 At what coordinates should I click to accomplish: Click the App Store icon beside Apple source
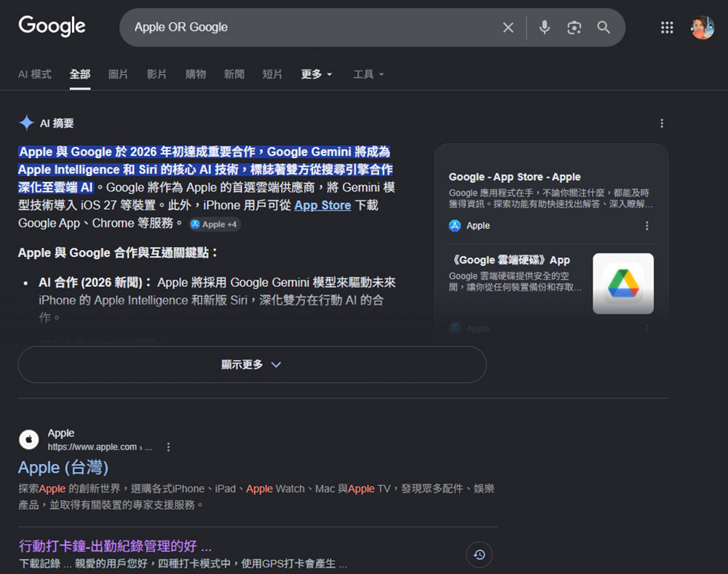click(x=454, y=226)
